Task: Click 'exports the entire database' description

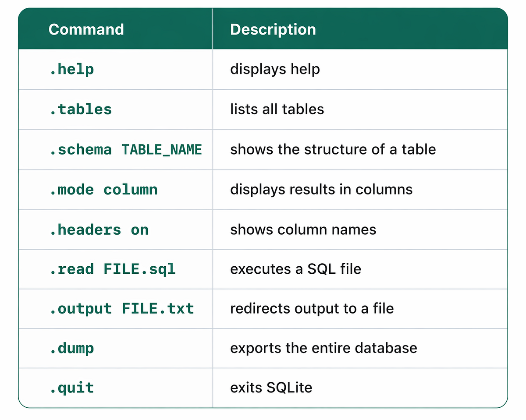Action: click(323, 348)
